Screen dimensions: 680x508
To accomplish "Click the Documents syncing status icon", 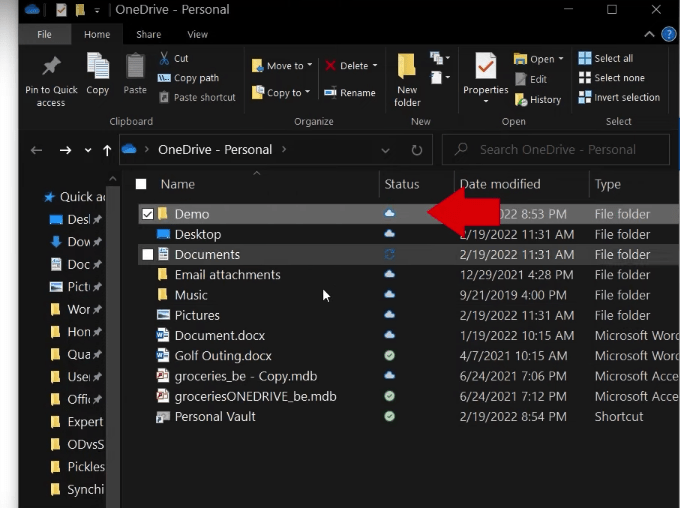I will tap(389, 254).
